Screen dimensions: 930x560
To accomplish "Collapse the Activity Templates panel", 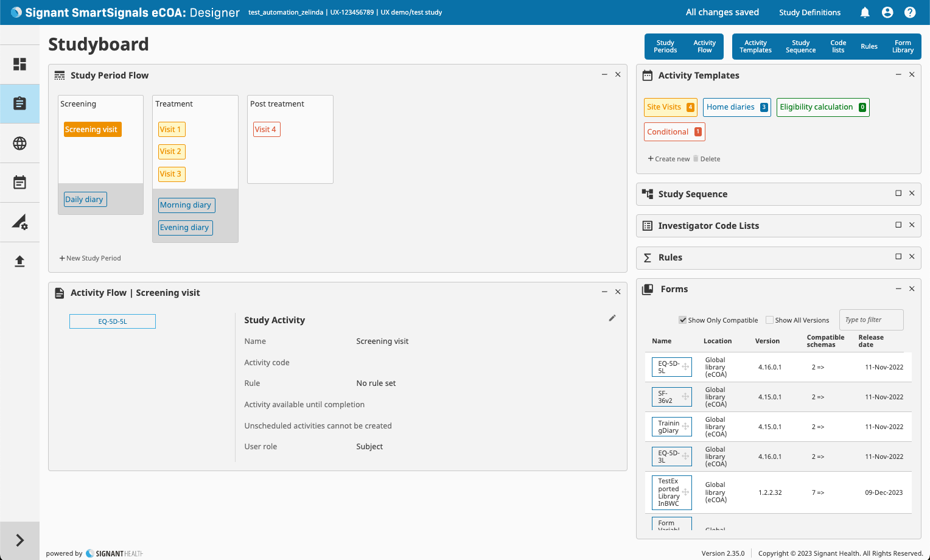I will pyautogui.click(x=898, y=74).
